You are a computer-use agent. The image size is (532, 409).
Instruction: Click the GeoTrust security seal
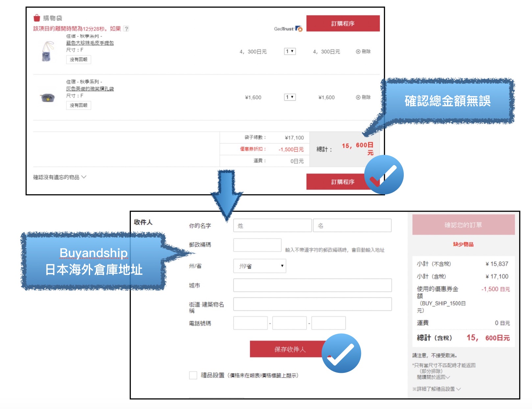(288, 29)
